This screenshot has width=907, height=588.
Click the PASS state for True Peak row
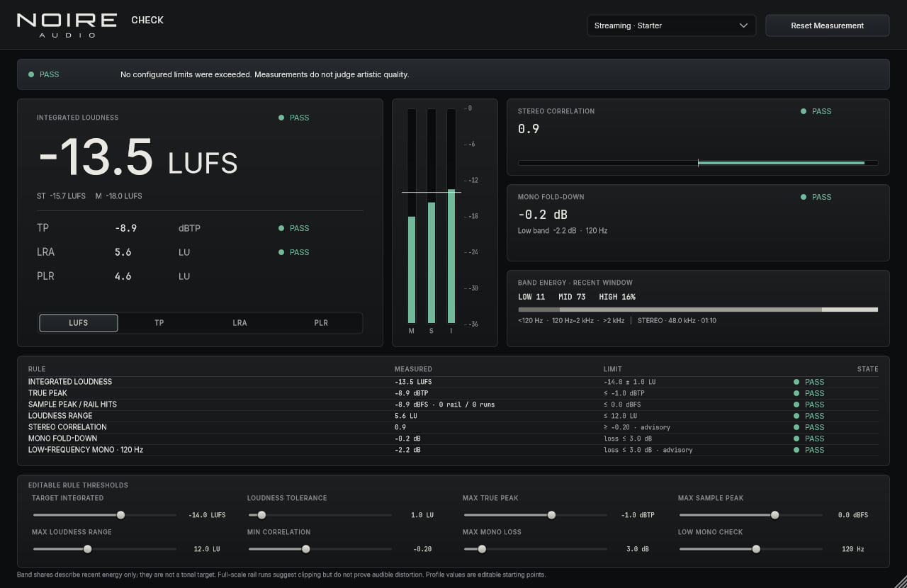(x=809, y=393)
